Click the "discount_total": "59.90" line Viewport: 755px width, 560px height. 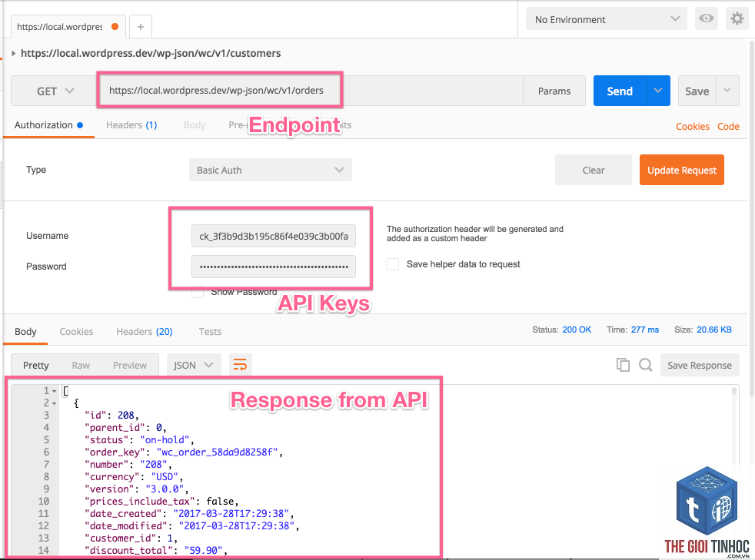pyautogui.click(x=156, y=550)
